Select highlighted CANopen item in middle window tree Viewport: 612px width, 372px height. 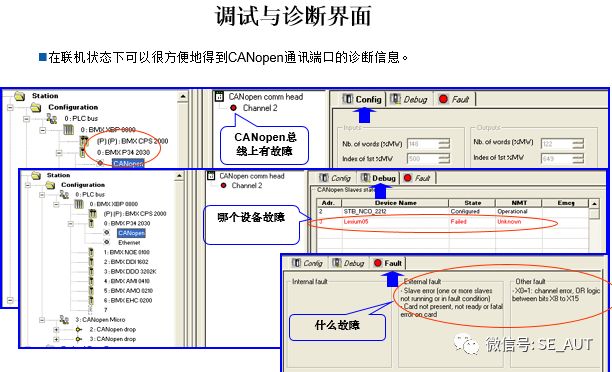131,233
